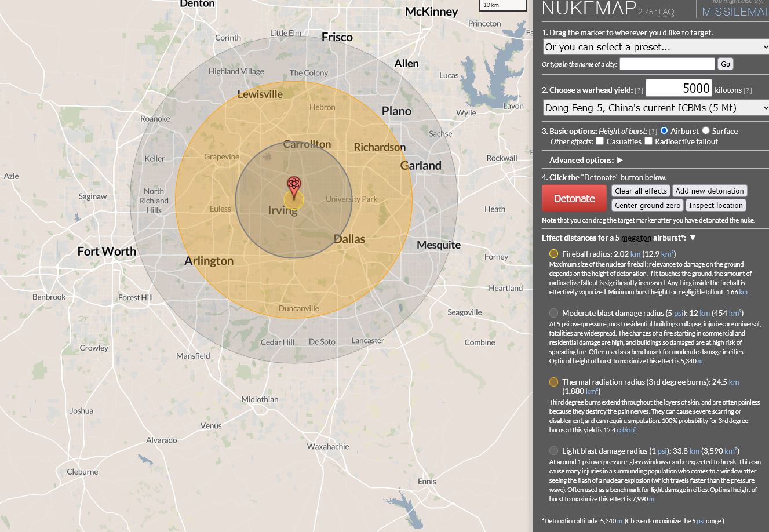This screenshot has height=532, width=769.
Task: Click the Duncanville label on the map
Action: tap(299, 308)
